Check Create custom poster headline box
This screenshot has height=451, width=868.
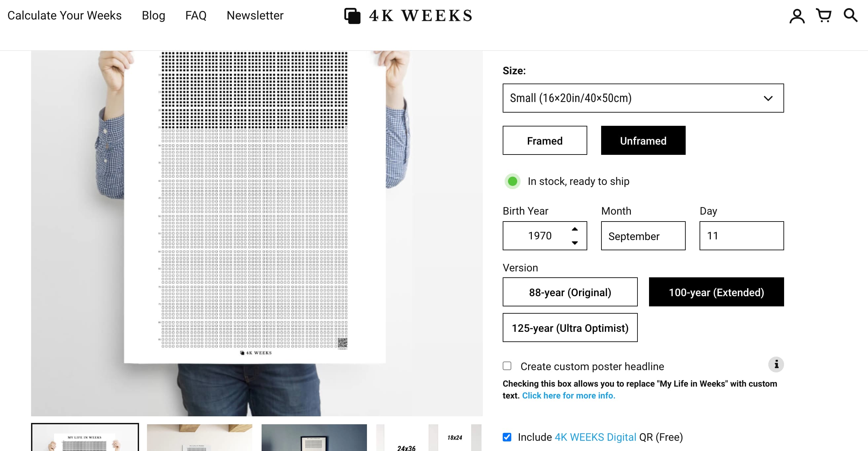[x=507, y=366]
